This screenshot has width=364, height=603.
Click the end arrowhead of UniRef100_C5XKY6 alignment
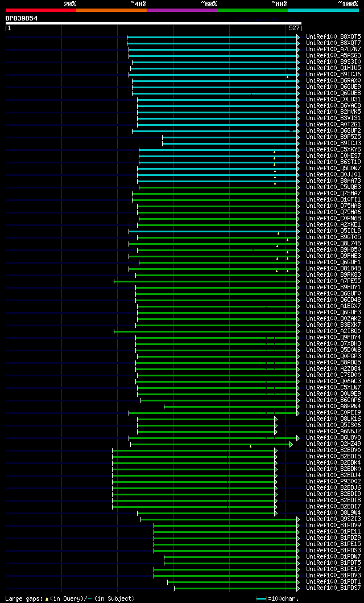coord(297,150)
